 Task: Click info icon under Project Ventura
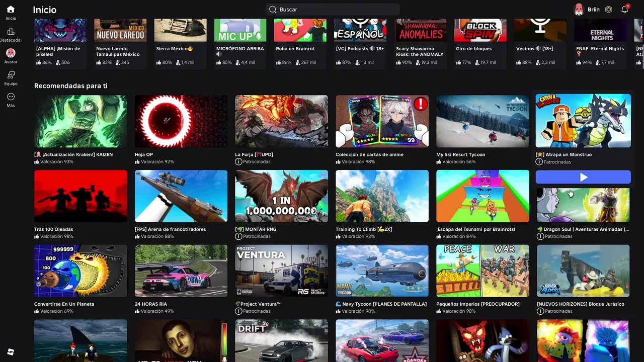(238, 311)
